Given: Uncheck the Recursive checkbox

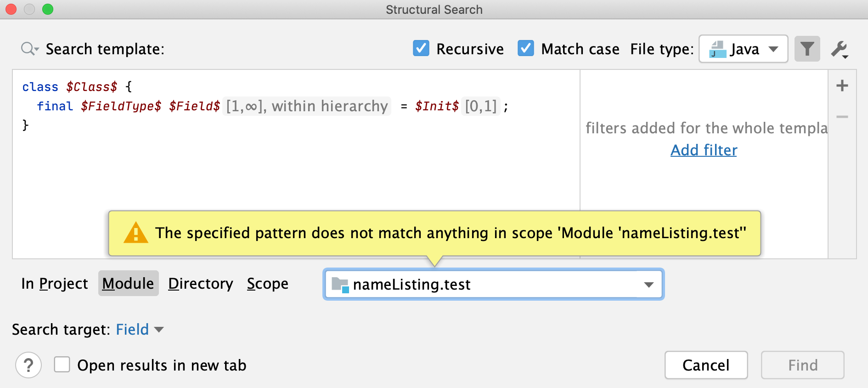Looking at the screenshot, I should (x=421, y=48).
